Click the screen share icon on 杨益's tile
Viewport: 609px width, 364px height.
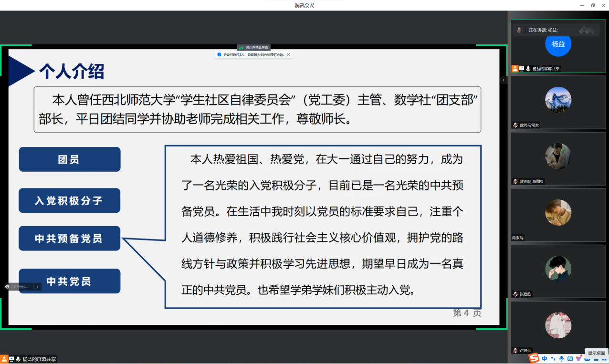coord(522,69)
